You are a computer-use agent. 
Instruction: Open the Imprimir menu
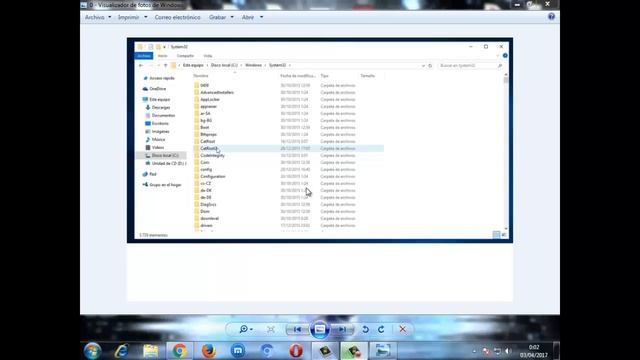133,17
